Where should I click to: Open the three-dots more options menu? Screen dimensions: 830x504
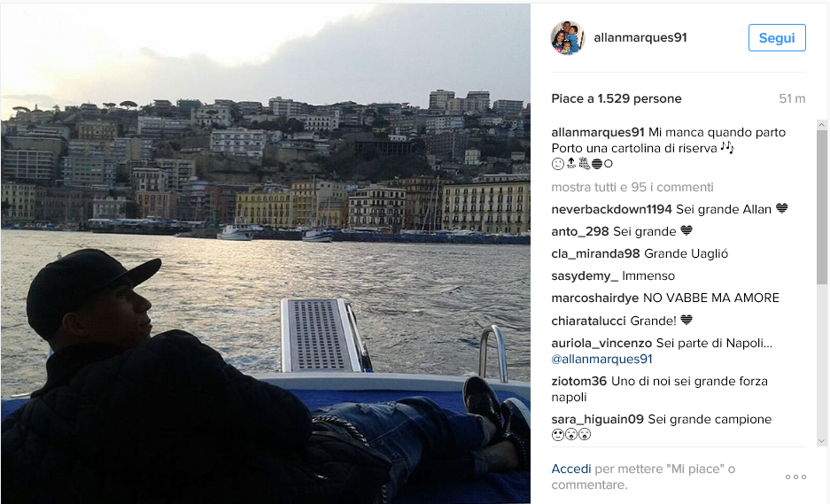point(795,477)
